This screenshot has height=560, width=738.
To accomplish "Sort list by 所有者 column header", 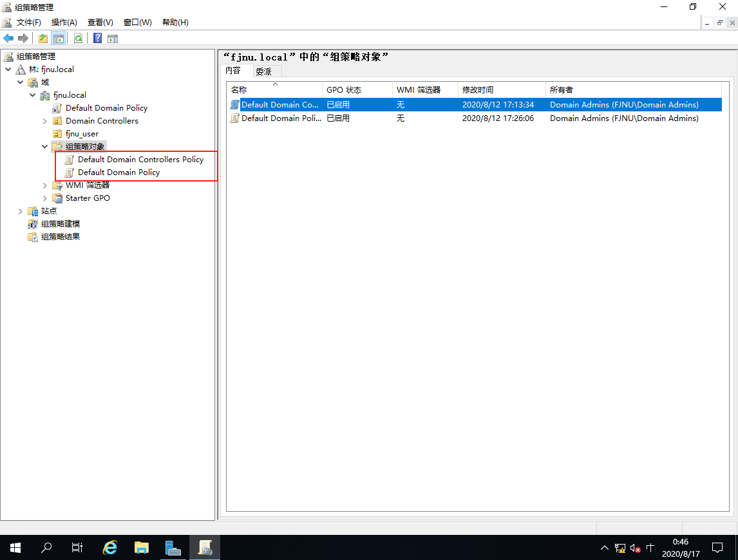I will (634, 89).
